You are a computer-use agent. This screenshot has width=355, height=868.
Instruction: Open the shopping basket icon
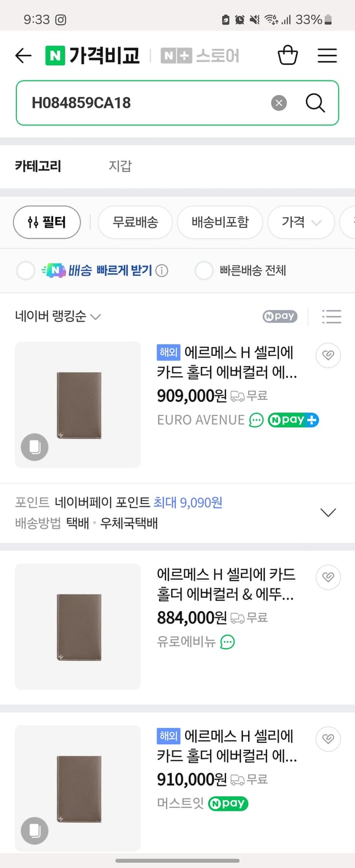tap(287, 56)
